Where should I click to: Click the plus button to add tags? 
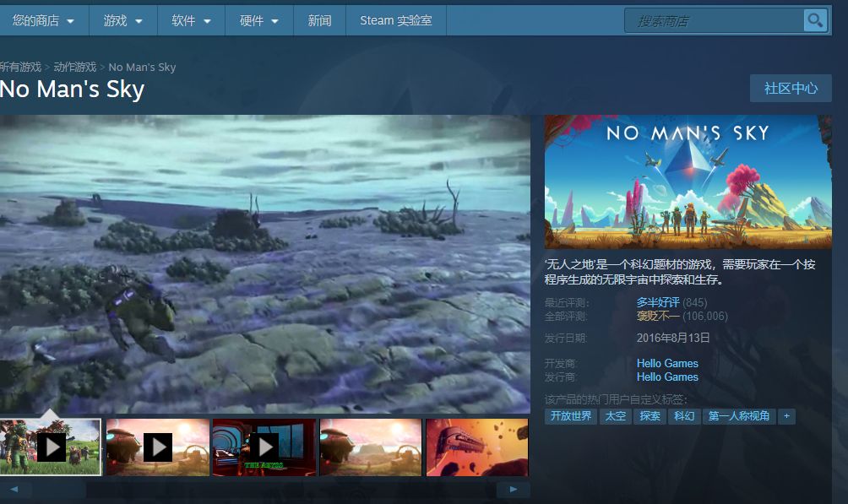pos(787,416)
